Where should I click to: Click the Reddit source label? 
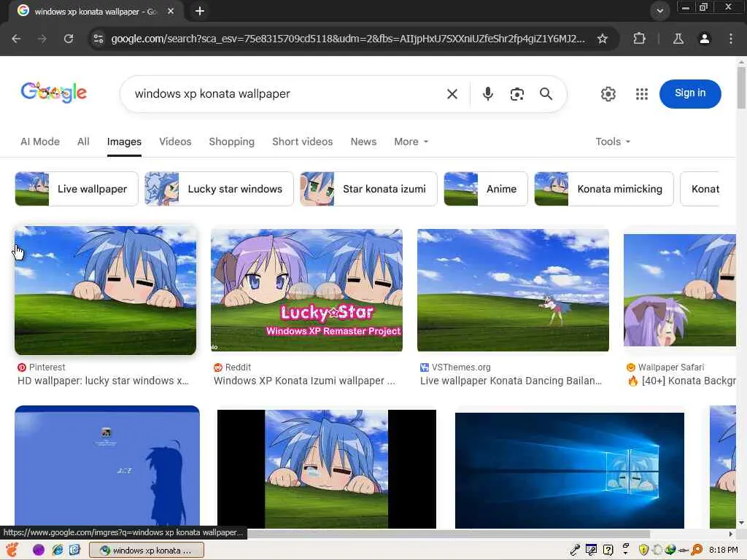[x=232, y=367]
